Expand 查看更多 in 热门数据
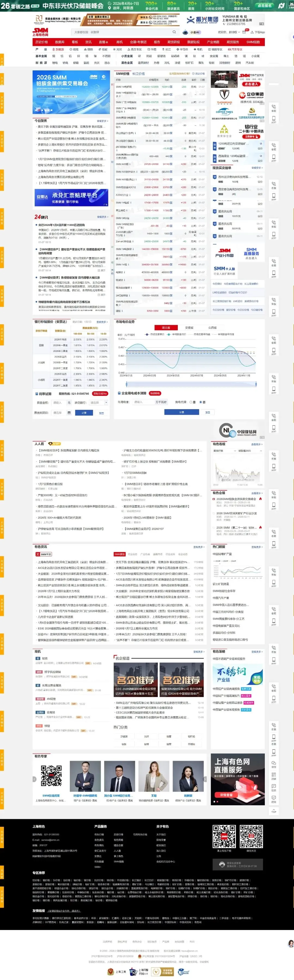Image resolution: width=294 pixels, height=980 pixels. [257, 547]
